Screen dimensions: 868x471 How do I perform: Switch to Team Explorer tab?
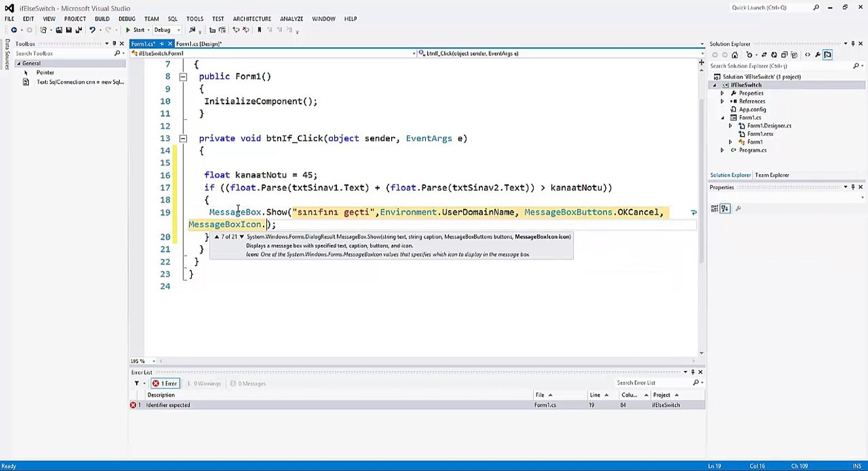(x=772, y=175)
